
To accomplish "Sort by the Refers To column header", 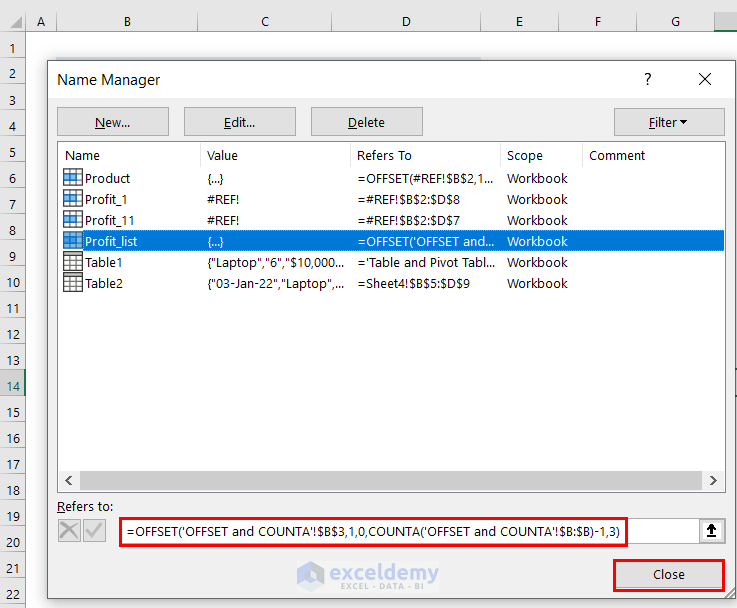I will tap(425, 155).
